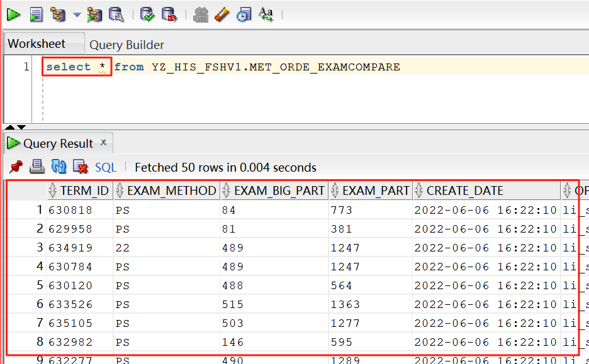This screenshot has width=589, height=364.
Task: Clear the worksheet with the eraser icon
Action: click(x=222, y=14)
